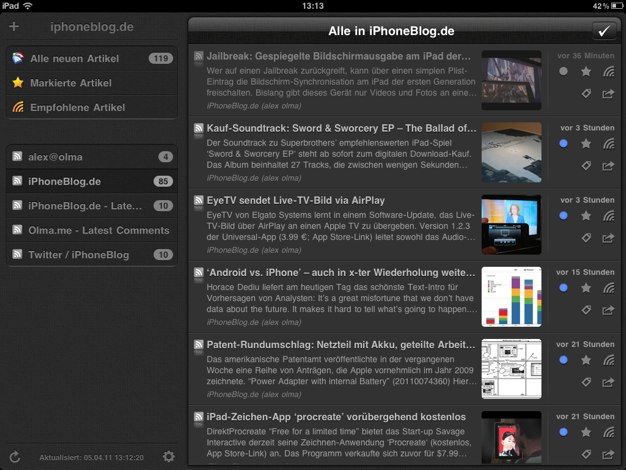
Task: Recommend the Jailbreak article via broadcast icon
Action: [609, 71]
